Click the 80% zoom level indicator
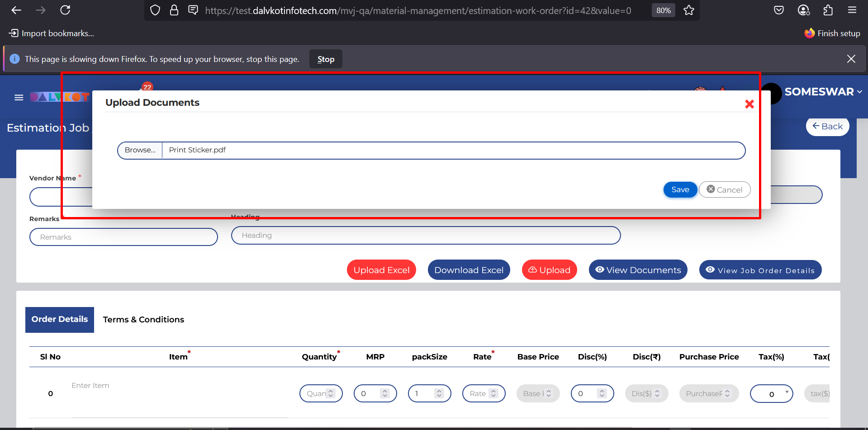The width and height of the screenshot is (868, 430). point(663,10)
